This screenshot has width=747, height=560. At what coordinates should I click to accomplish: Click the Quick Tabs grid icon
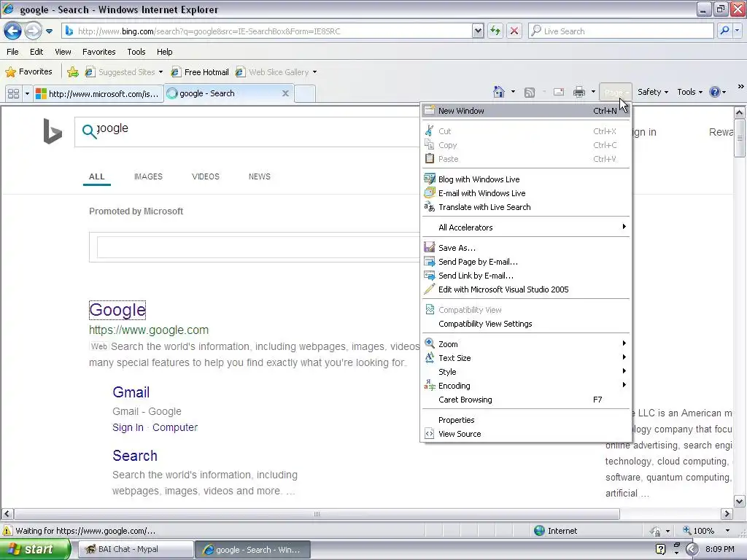coord(13,93)
